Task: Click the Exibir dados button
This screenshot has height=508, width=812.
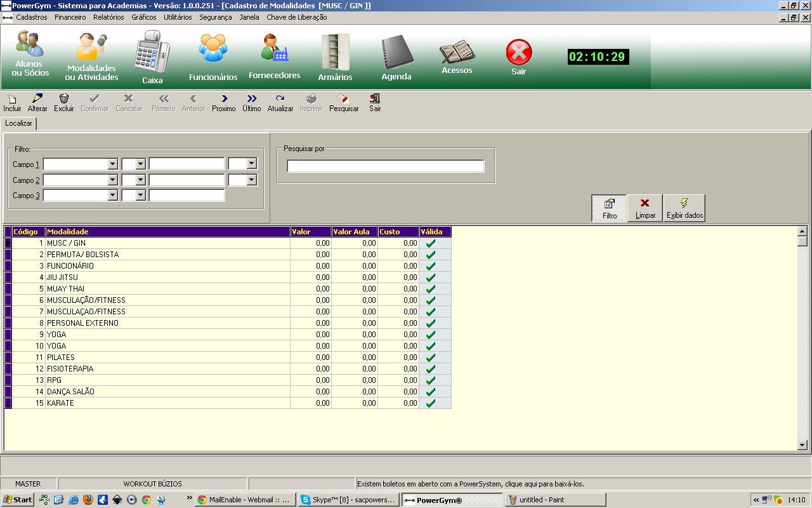Action: coord(684,208)
